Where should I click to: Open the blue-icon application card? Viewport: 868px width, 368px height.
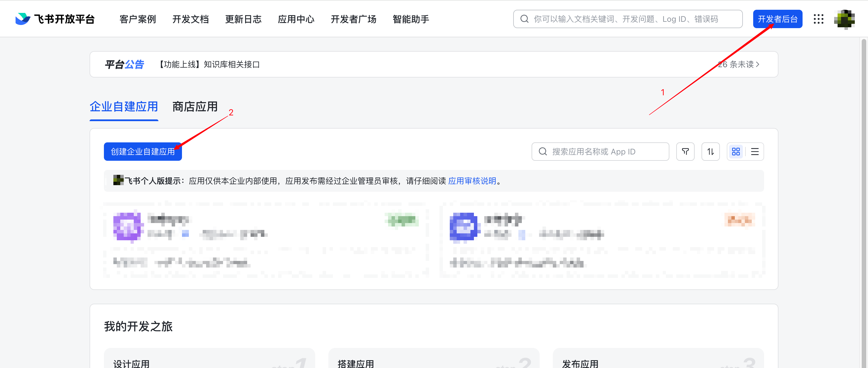click(x=602, y=240)
